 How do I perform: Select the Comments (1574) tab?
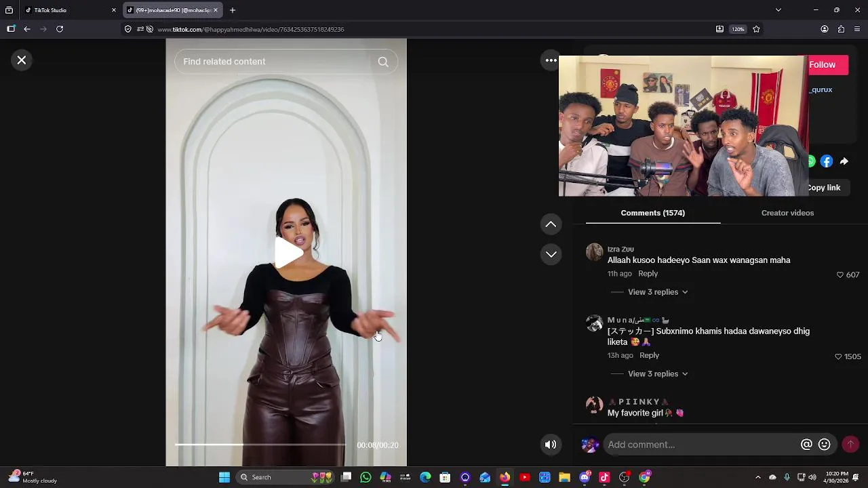coord(653,213)
